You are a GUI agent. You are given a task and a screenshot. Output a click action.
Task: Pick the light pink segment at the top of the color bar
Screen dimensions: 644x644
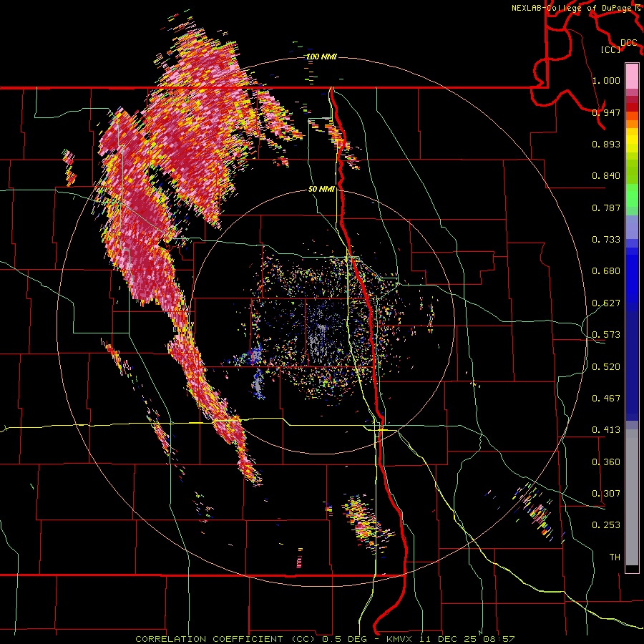tap(632, 77)
